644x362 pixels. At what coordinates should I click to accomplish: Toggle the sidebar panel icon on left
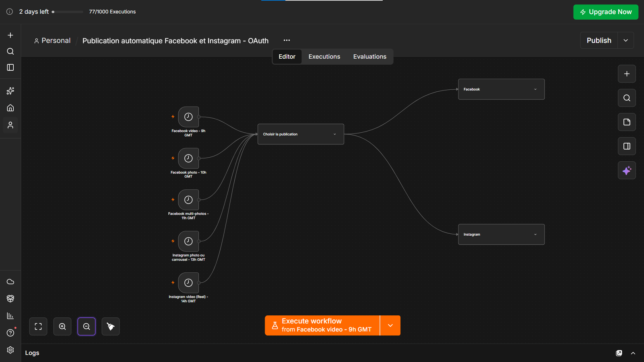click(x=10, y=68)
